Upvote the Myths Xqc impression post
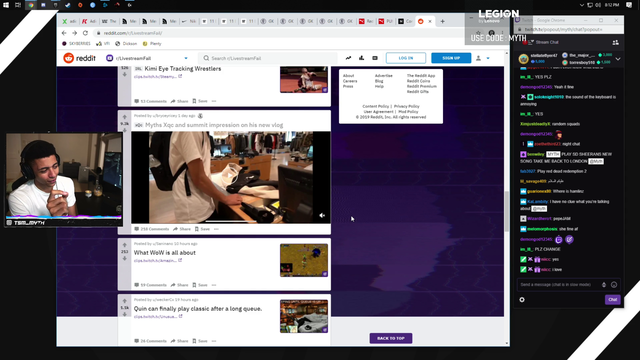This screenshot has width=640, height=360. [x=124, y=117]
